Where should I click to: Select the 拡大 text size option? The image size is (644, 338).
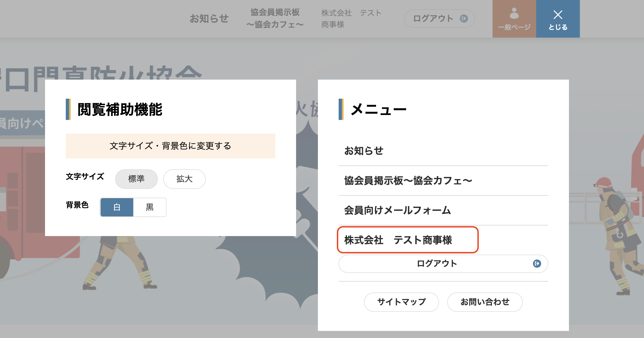tap(184, 179)
